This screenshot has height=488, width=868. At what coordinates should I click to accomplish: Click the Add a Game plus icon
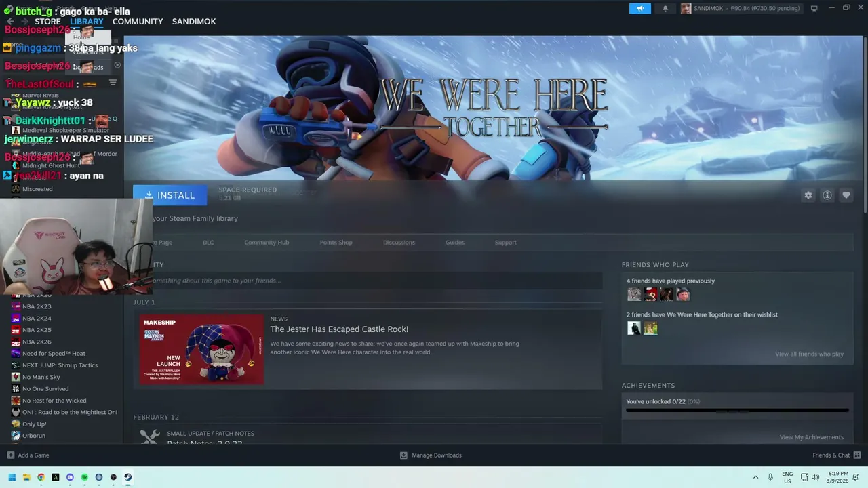tap(10, 455)
